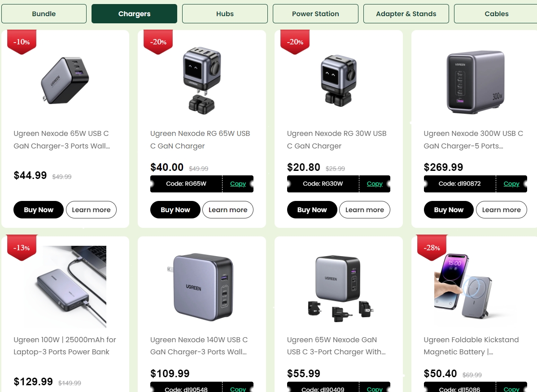Image resolution: width=537 pixels, height=392 pixels.
Task: Copy the RG30W coupon code
Action: pyautogui.click(x=375, y=184)
